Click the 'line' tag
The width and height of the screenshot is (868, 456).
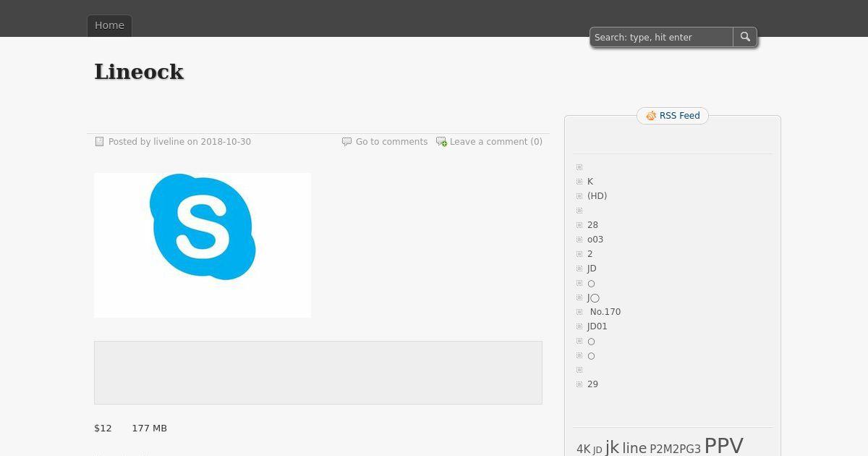(x=634, y=448)
